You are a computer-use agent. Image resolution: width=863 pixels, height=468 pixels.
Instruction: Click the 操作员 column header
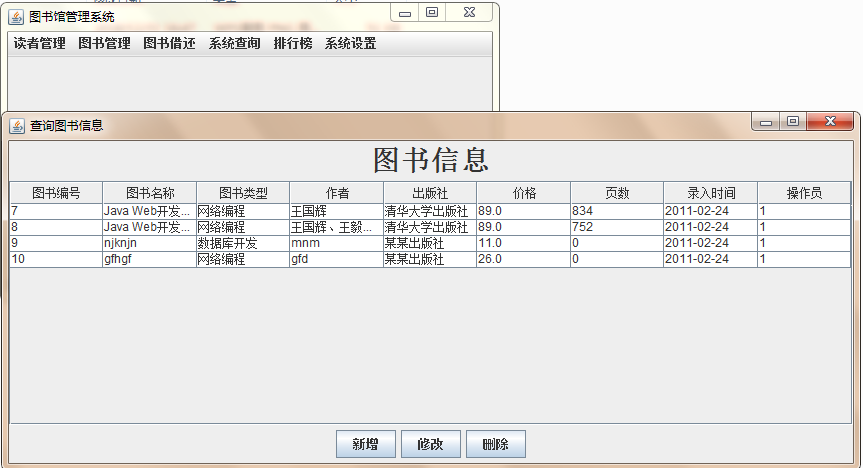click(x=804, y=193)
